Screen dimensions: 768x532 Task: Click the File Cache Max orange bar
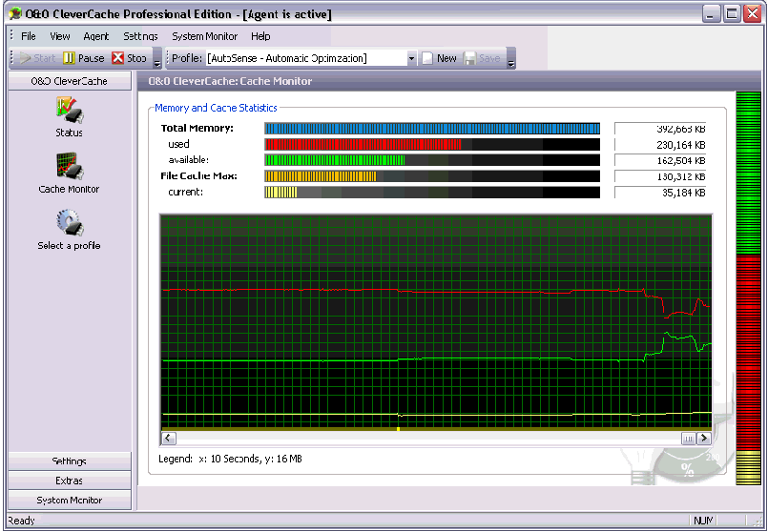pos(321,176)
